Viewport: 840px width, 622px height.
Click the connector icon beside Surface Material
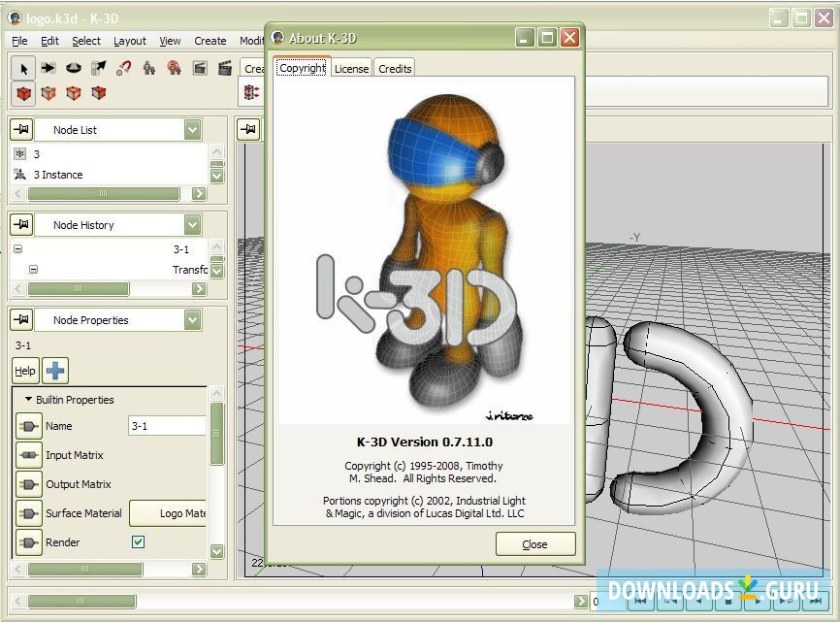click(29, 513)
